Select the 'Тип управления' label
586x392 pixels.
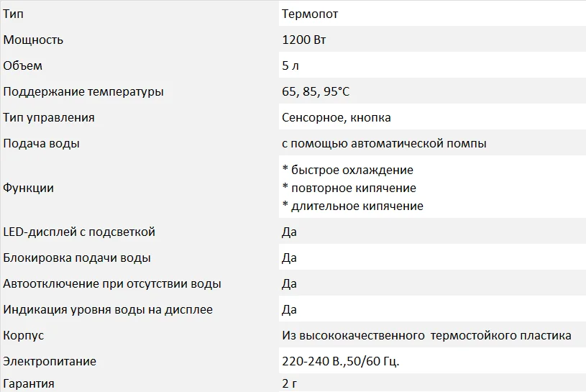(x=49, y=118)
